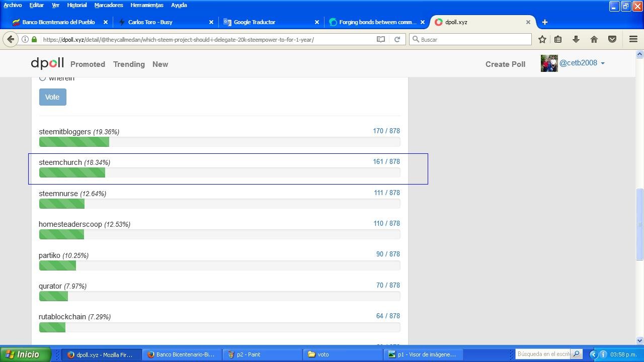Open the Windows Inicio start button

[25, 354]
